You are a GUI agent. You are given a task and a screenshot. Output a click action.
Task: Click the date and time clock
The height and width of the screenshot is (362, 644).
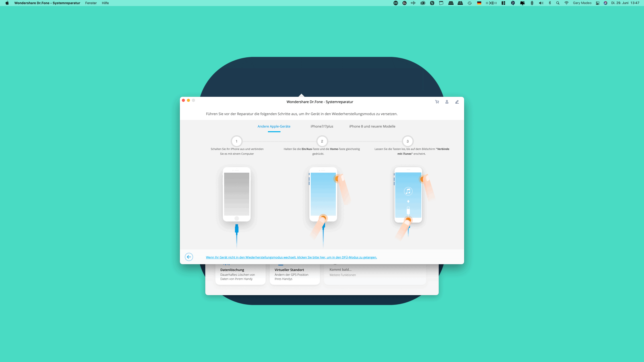point(625,3)
